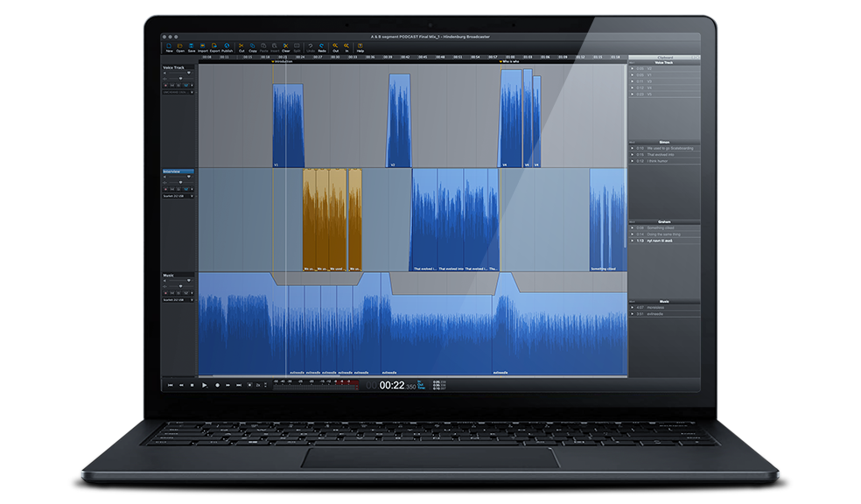Click the Export icon

(x=214, y=46)
